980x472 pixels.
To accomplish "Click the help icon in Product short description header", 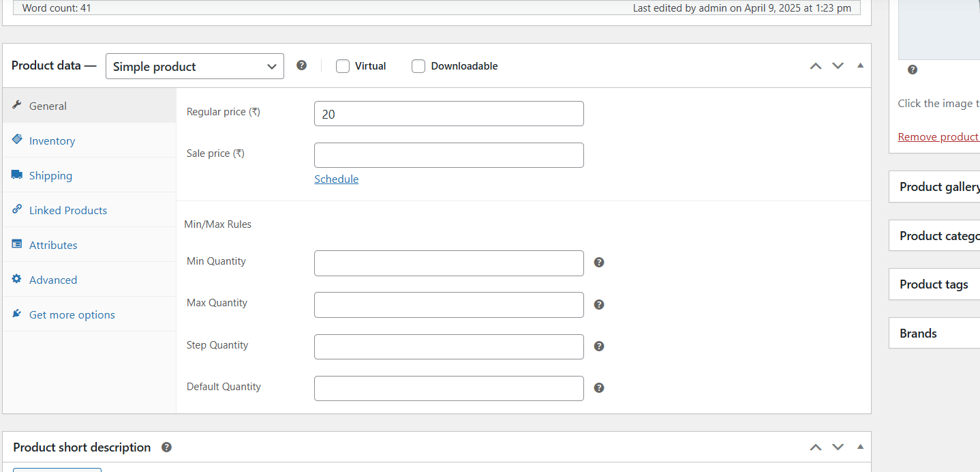I will click(x=166, y=447).
